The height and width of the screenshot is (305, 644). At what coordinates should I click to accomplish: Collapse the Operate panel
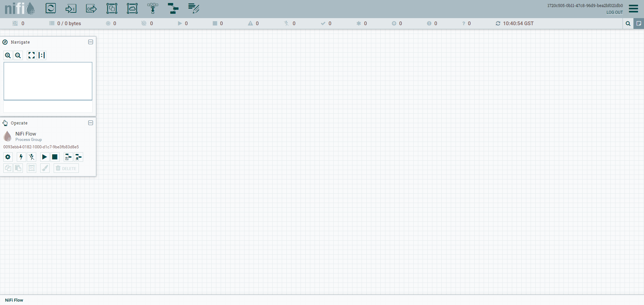tap(91, 123)
